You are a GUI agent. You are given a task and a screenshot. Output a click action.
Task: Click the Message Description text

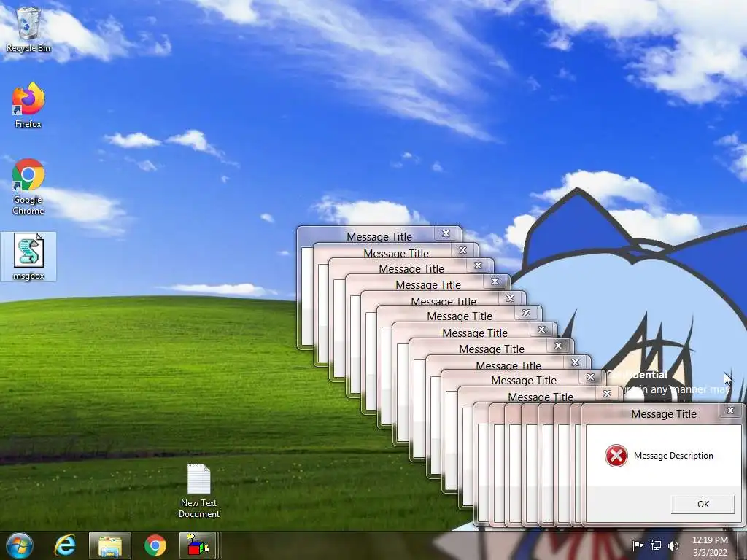click(673, 456)
